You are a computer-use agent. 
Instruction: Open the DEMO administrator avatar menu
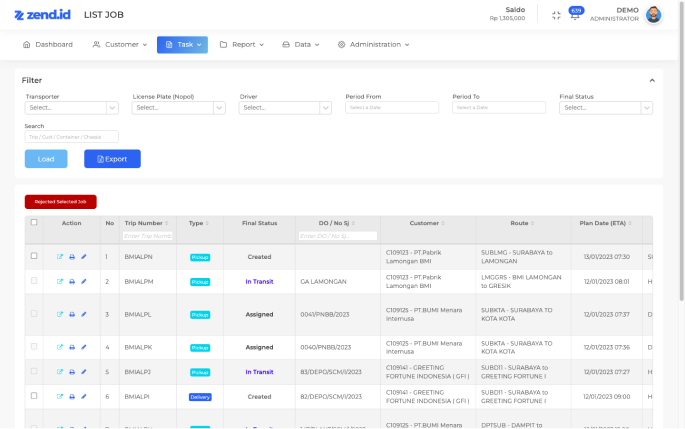(654, 15)
